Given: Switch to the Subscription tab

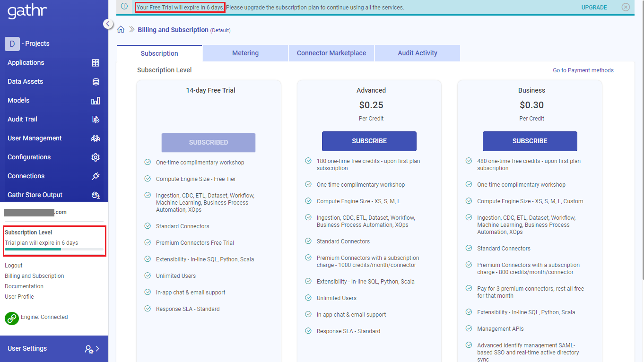Looking at the screenshot, I should (x=159, y=53).
